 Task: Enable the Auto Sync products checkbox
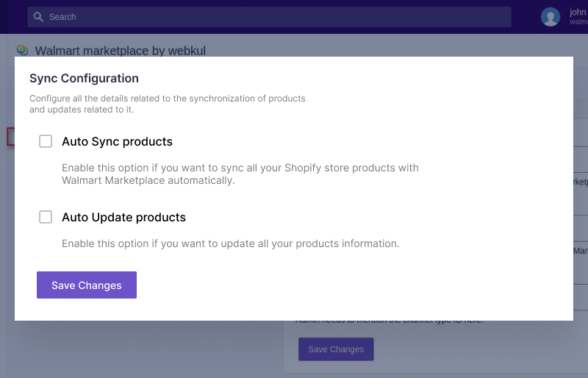coord(46,141)
